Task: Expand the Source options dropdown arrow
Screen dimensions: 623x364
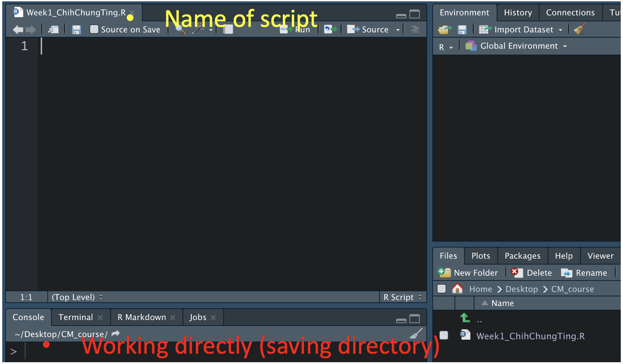Action: pyautogui.click(x=398, y=30)
